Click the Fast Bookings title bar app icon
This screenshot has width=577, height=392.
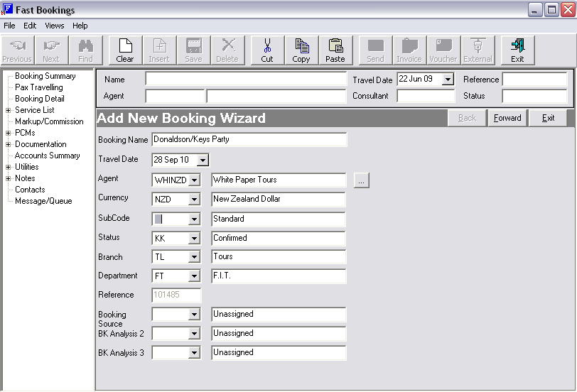tap(7, 9)
